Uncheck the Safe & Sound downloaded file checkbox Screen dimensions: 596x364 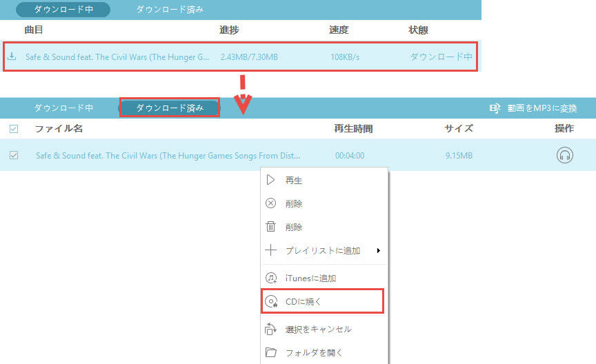point(14,155)
